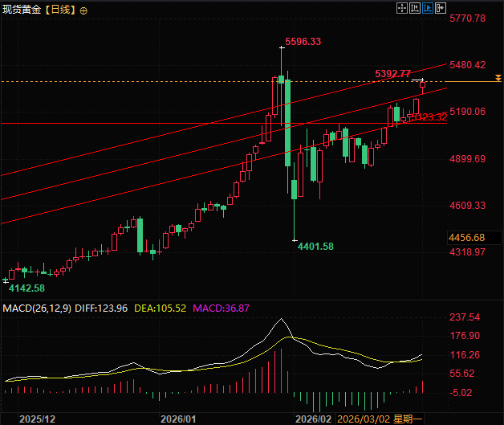Click the 2026/03/02 星期一 date marker
The width and height of the screenshot is (504, 425).
[x=380, y=419]
